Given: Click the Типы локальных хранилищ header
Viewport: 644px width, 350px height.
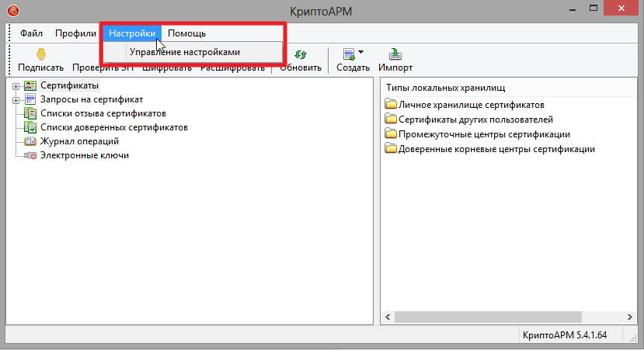Looking at the screenshot, I should pyautogui.click(x=446, y=88).
